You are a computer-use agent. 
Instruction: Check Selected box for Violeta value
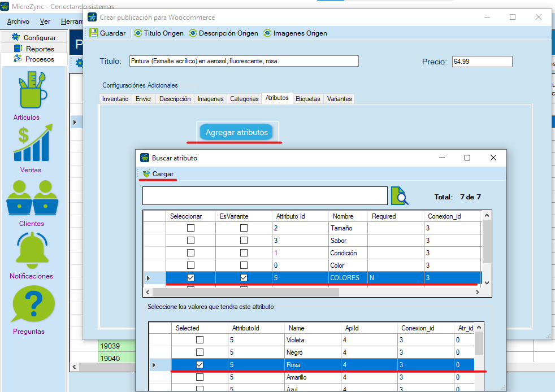[200, 339]
